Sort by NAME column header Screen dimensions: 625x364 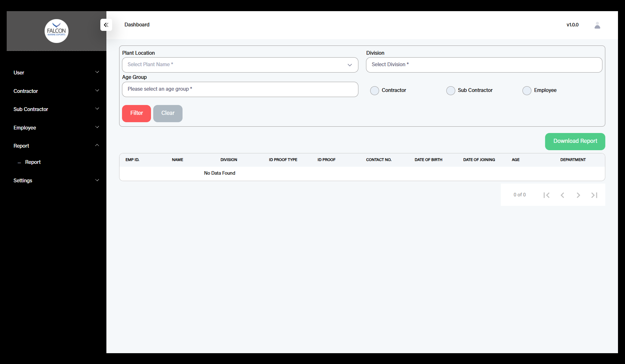pos(177,160)
